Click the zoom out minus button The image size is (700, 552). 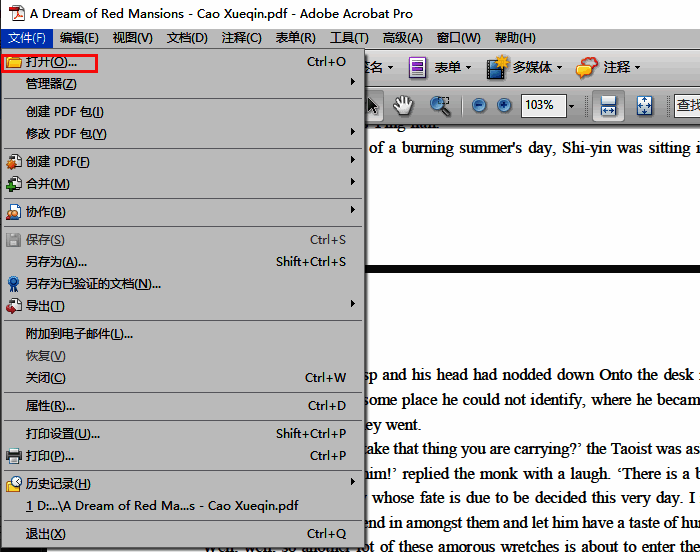click(479, 105)
